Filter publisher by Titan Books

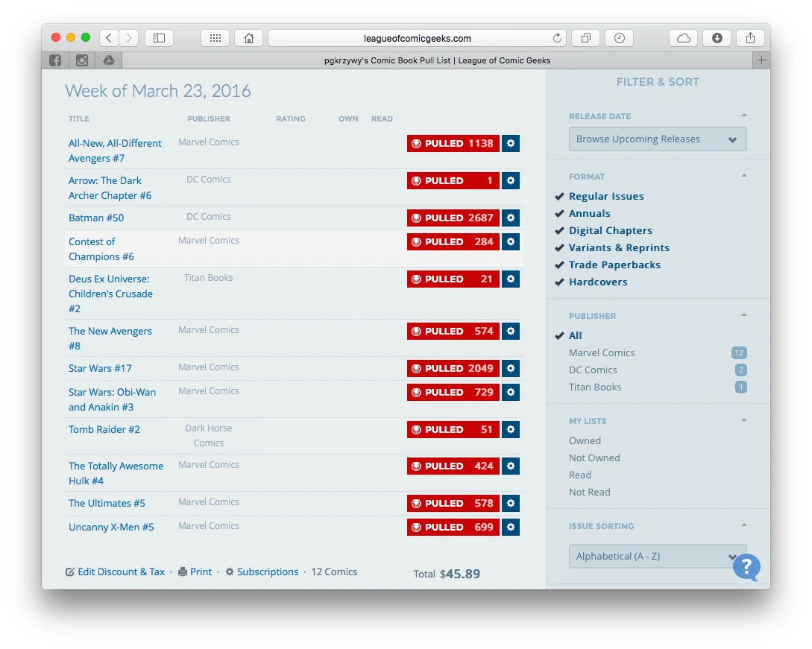[x=595, y=387]
